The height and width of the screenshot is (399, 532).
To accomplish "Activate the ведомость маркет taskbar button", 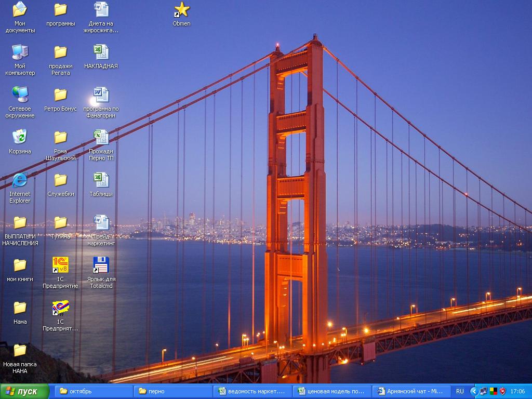I will pos(252,391).
